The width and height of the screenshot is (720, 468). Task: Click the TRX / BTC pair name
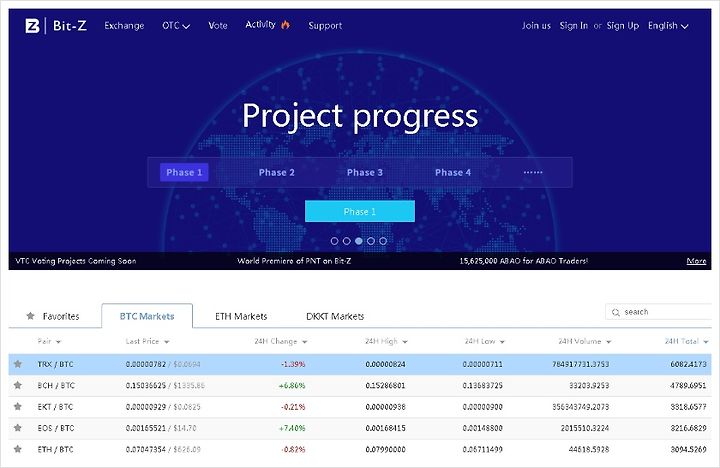55,364
